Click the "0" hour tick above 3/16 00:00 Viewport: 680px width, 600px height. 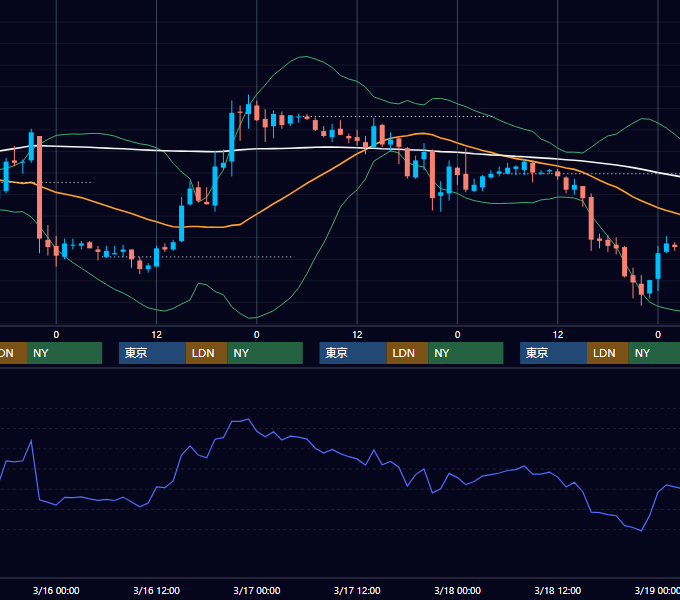coord(56,335)
